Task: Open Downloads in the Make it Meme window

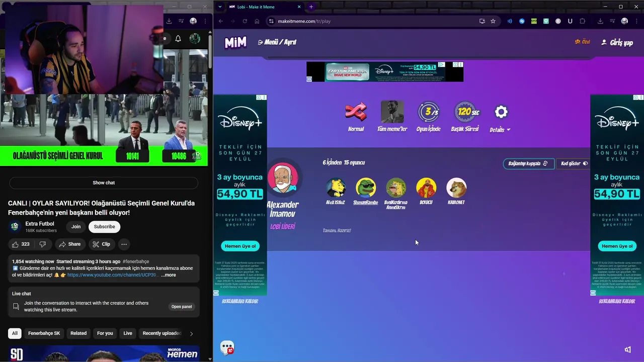Action: click(600, 21)
